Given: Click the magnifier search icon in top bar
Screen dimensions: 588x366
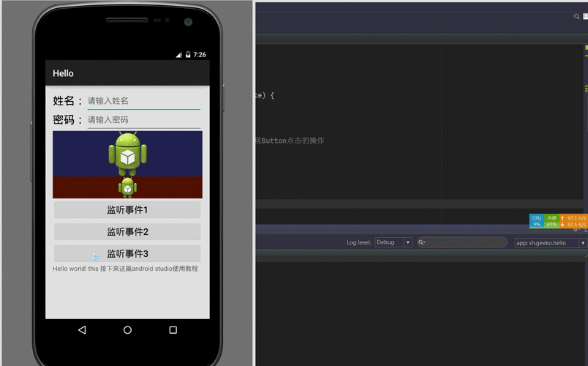Looking at the screenshot, I should coord(576,17).
